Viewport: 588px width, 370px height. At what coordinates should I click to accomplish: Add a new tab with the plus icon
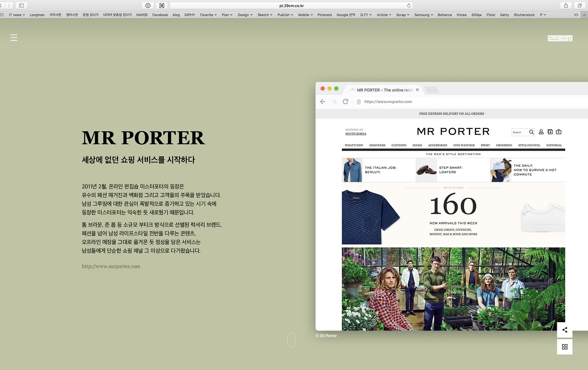pos(584,15)
